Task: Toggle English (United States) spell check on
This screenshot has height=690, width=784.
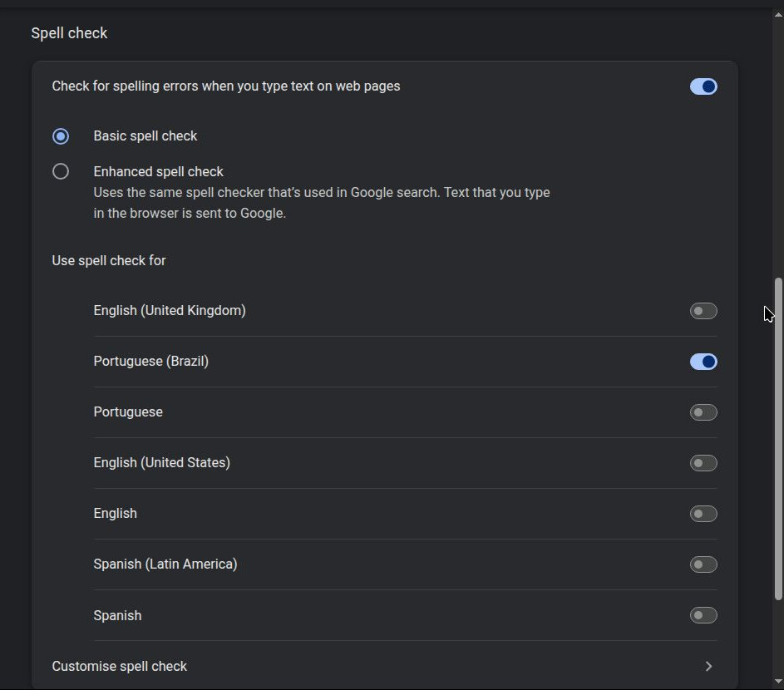Action: [703, 463]
